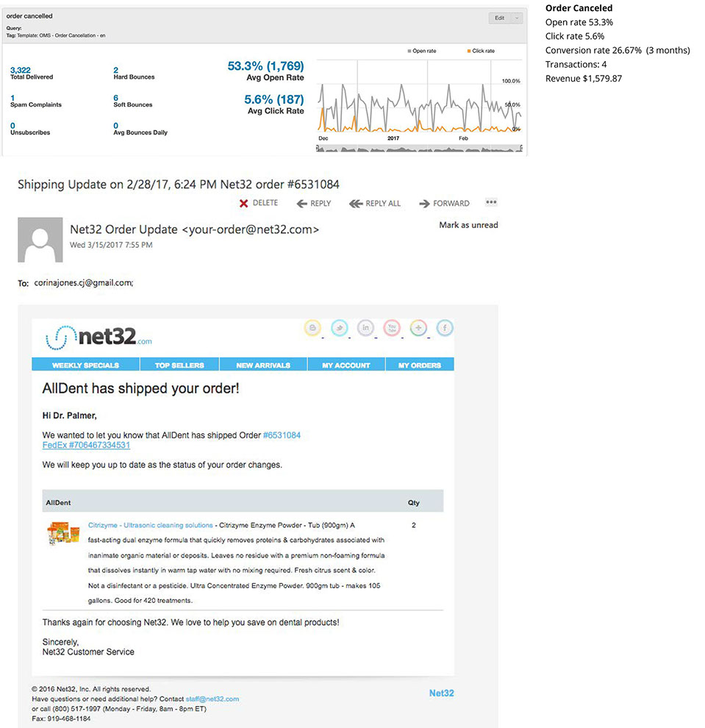The width and height of the screenshot is (705, 728).
Task: Click the Revenue $1,579.87 note text
Action: (x=584, y=79)
